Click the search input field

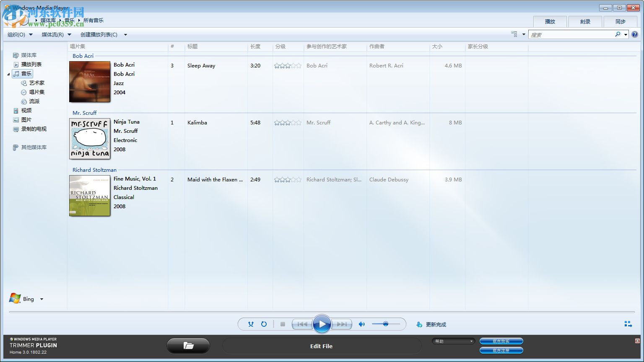click(571, 34)
